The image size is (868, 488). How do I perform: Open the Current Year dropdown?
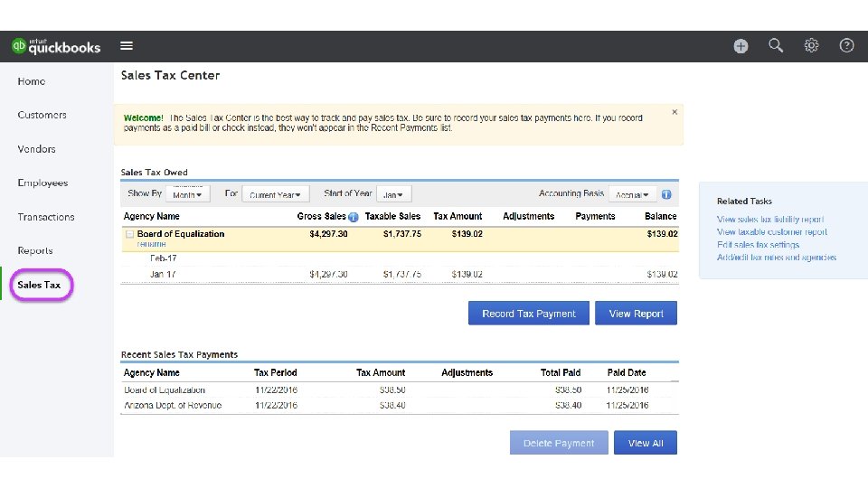point(275,194)
